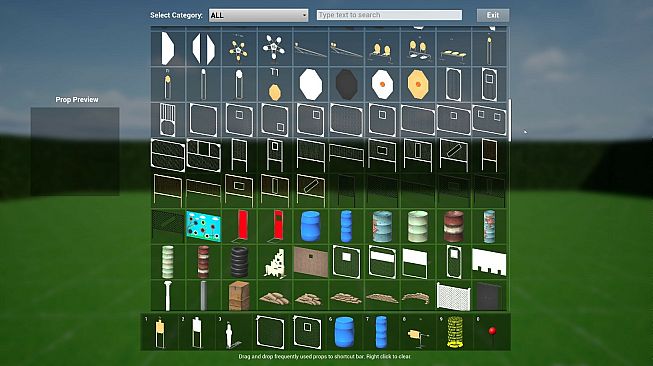
Task: Select the single white angled panel prop
Action: pyautogui.click(x=168, y=48)
